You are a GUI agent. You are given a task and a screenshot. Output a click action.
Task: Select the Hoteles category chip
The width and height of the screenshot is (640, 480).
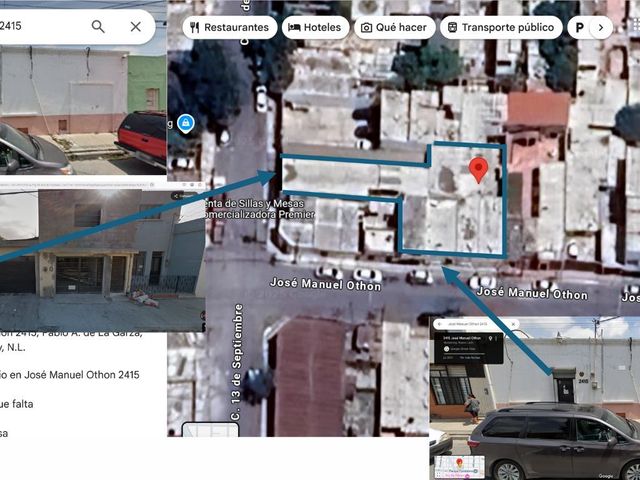(315, 27)
